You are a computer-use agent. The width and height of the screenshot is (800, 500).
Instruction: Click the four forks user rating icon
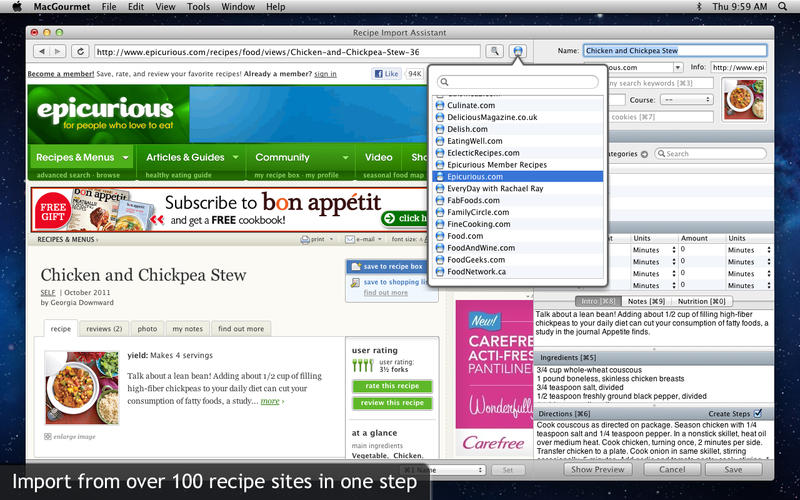[363, 365]
